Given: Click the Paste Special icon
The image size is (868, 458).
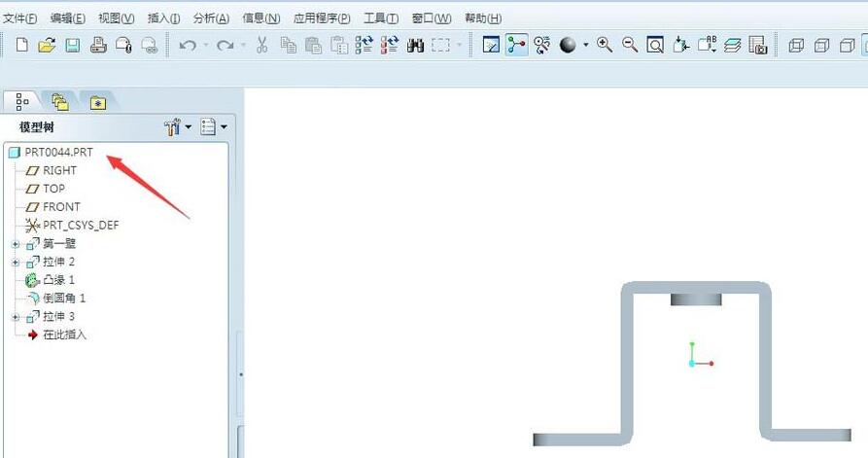Looking at the screenshot, I should [339, 45].
